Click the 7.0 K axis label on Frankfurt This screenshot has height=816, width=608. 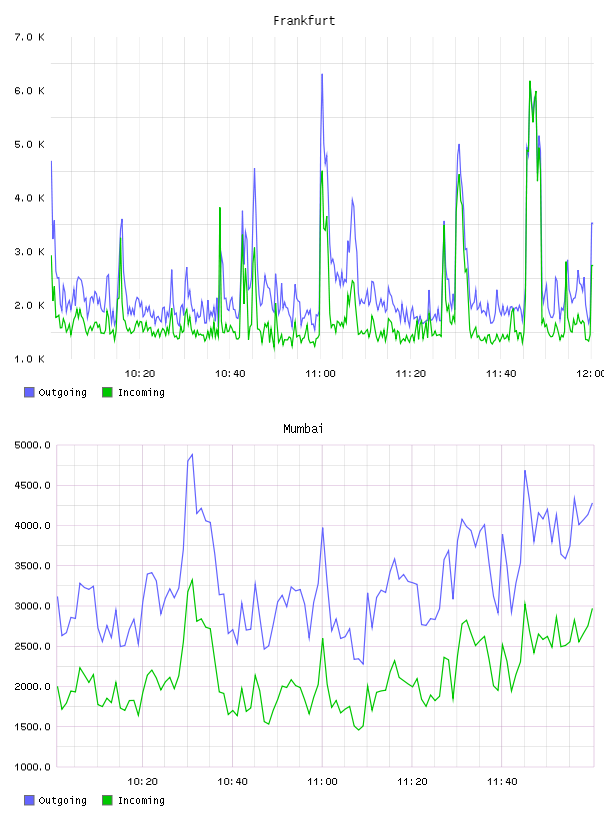[30, 37]
